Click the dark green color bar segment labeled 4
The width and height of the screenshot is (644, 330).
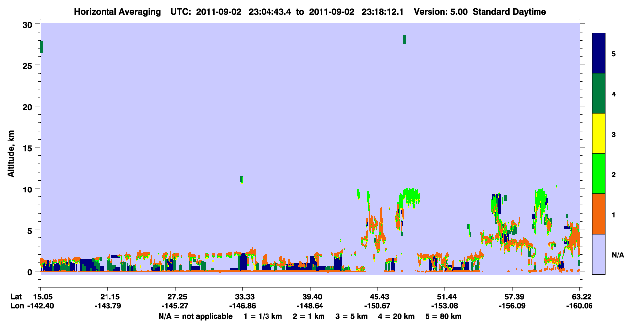pyautogui.click(x=599, y=94)
